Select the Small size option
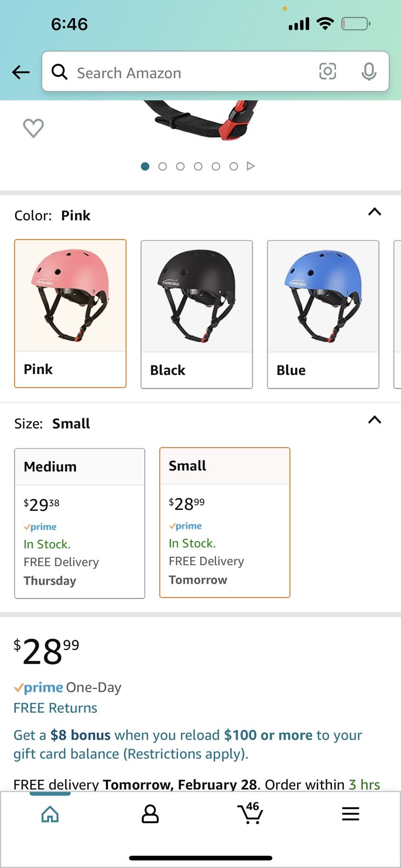 225,522
